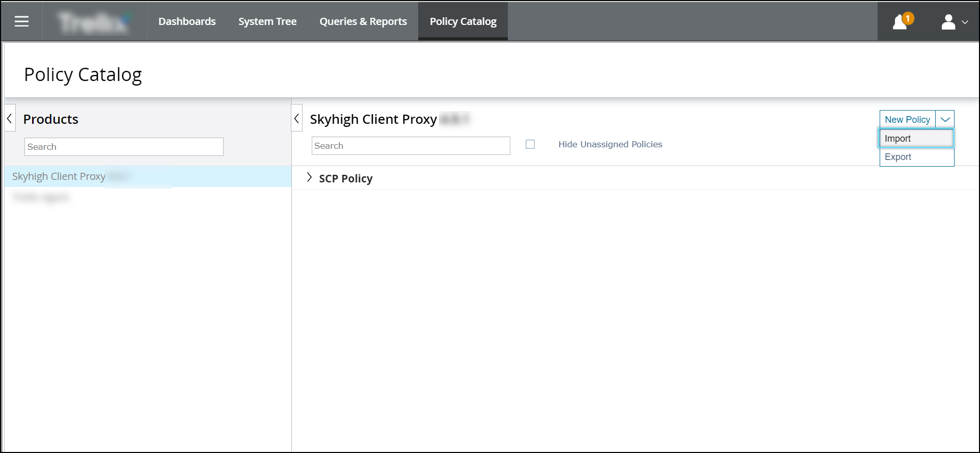Expand user account dropdown chevron

pos(965,22)
